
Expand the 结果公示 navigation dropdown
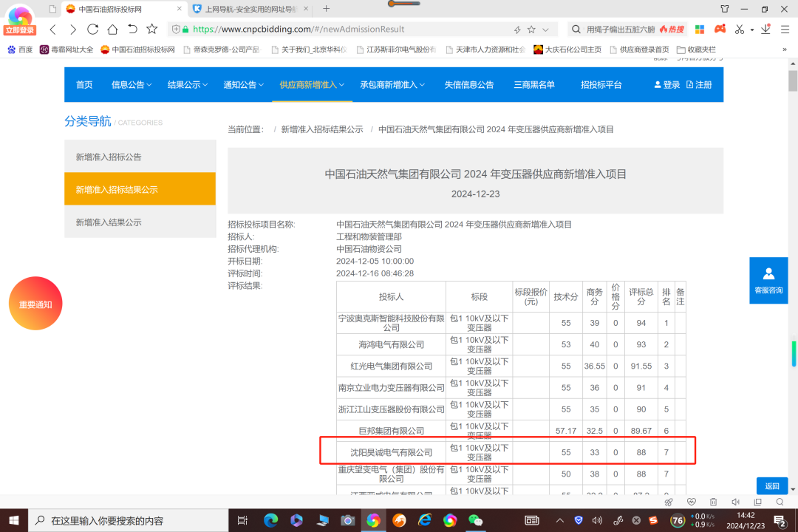[x=187, y=85]
